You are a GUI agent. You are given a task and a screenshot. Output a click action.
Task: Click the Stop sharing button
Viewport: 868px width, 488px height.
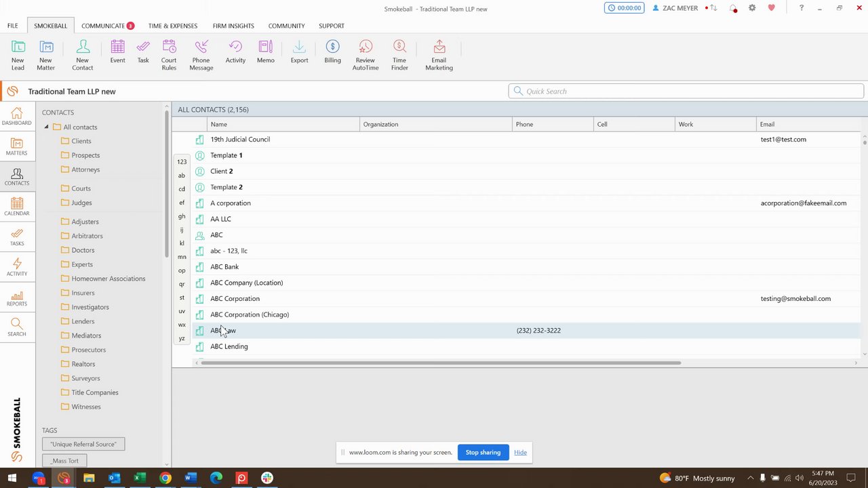tap(483, 452)
